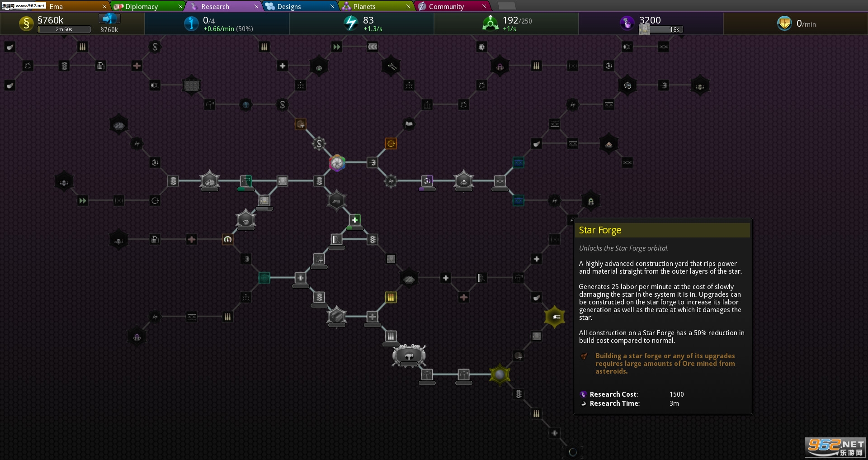Image resolution: width=868 pixels, height=460 pixels.
Task: Open the Diplomacy tab
Action: coord(147,6)
